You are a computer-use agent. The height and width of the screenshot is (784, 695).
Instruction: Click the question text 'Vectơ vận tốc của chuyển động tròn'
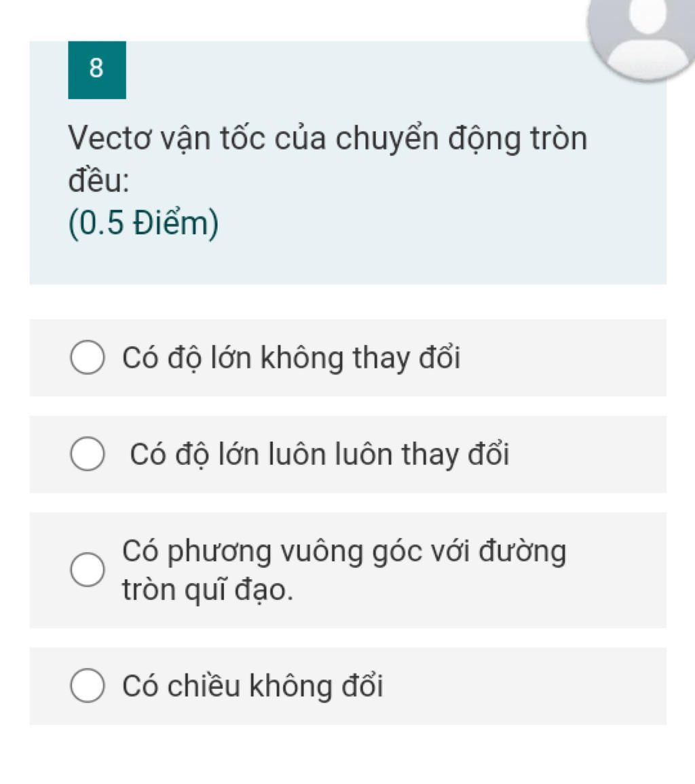(328, 138)
